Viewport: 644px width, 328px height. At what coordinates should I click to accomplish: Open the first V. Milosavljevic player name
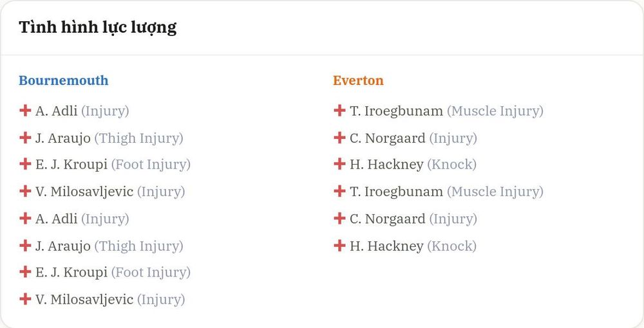point(84,192)
